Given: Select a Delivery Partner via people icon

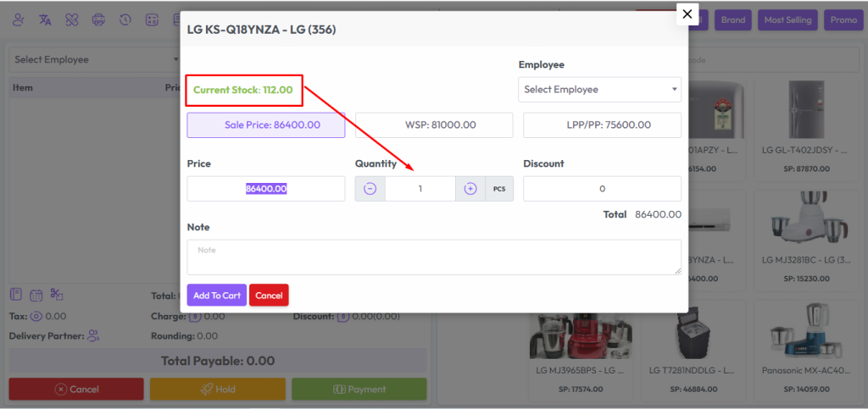Looking at the screenshot, I should [93, 335].
